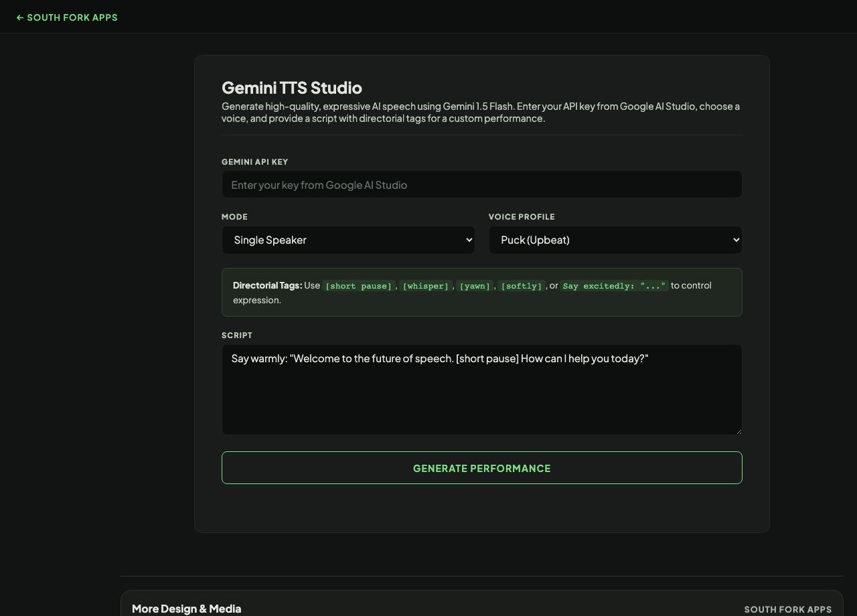Click the [whisper] tag example
This screenshot has width=857, height=616.
coord(425,286)
